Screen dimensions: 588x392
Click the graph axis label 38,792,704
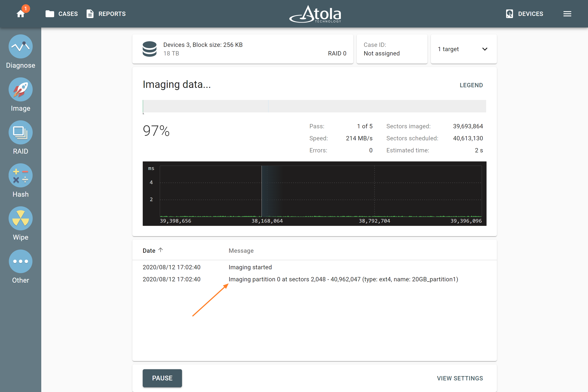point(374,221)
